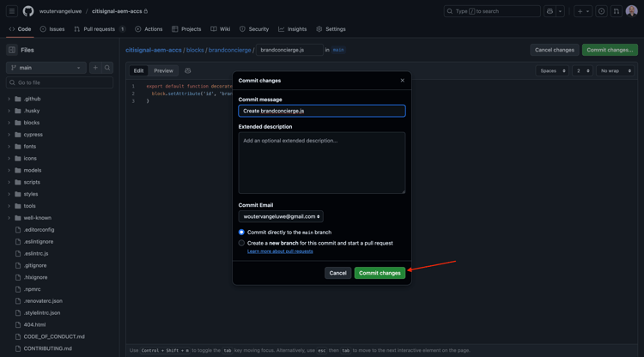The height and width of the screenshot is (357, 644).
Task: Click Cancel changes button
Action: point(555,50)
